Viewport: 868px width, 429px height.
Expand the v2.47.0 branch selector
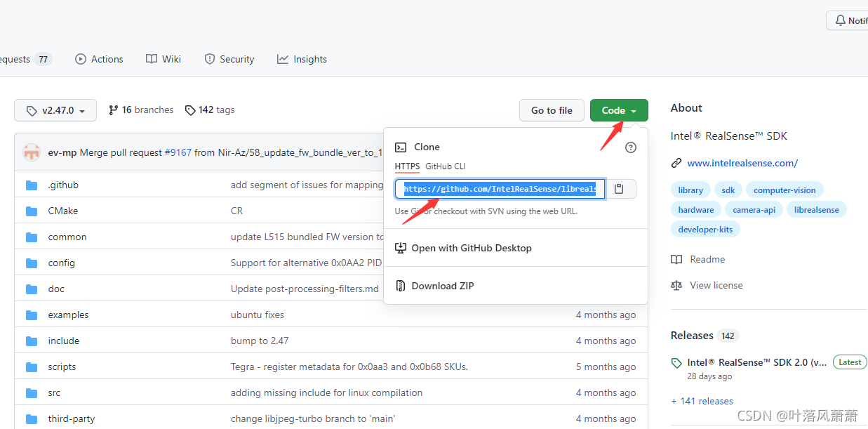coord(55,110)
